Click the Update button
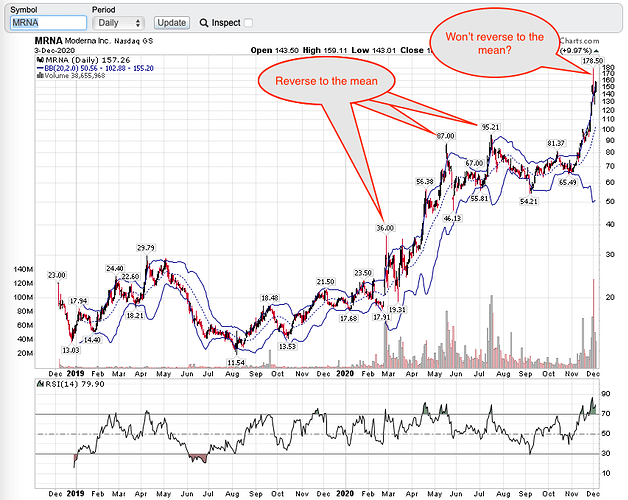This screenshot has width=628, height=500. (x=172, y=23)
